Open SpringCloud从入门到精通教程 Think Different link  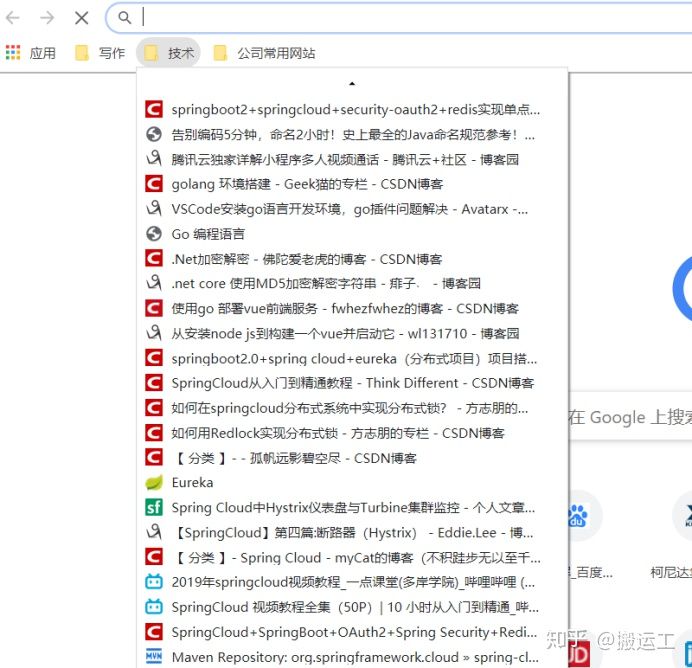353,383
